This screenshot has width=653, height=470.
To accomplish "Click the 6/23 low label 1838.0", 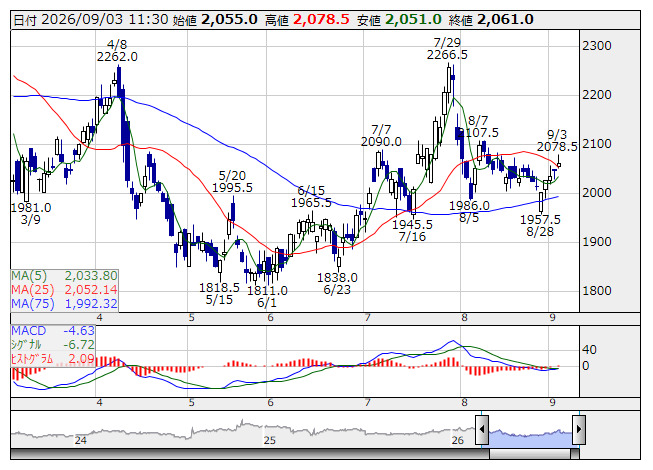I will click(337, 278).
